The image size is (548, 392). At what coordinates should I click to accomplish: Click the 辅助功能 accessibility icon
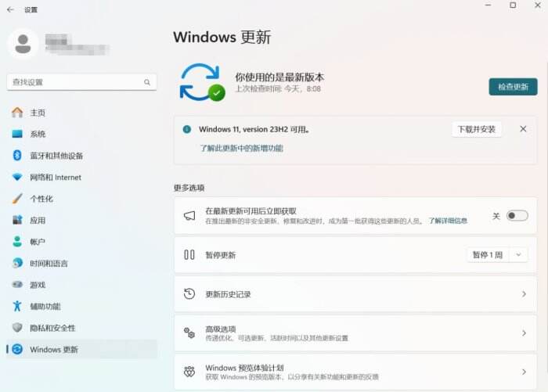point(17,306)
